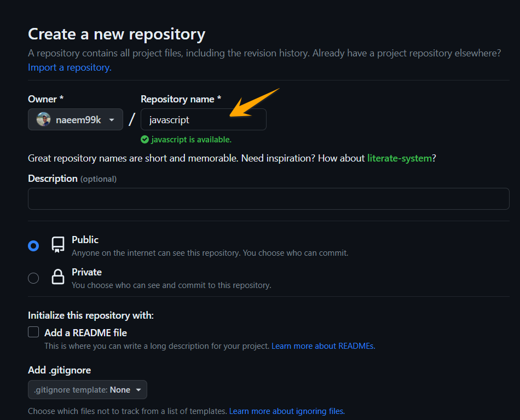Screen dimensions: 520x420
Task: Click the Create a new repository heading
Action: point(117,34)
